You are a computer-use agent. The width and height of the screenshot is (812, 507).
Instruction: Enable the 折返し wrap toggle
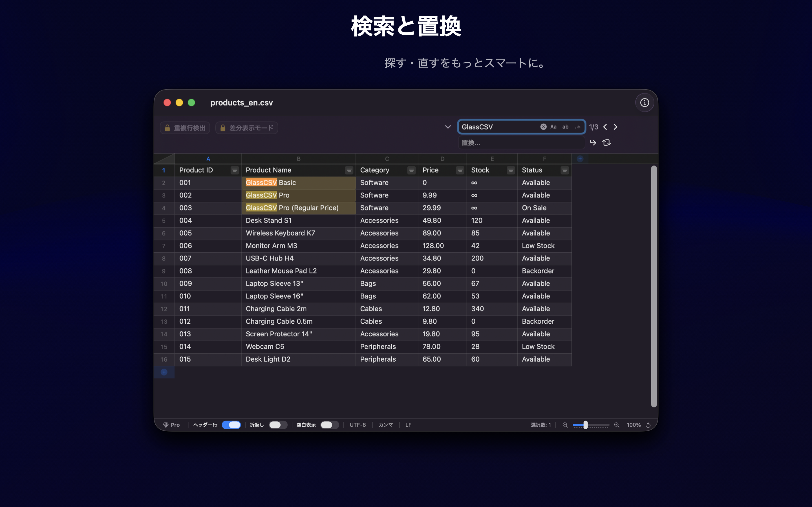(278, 425)
